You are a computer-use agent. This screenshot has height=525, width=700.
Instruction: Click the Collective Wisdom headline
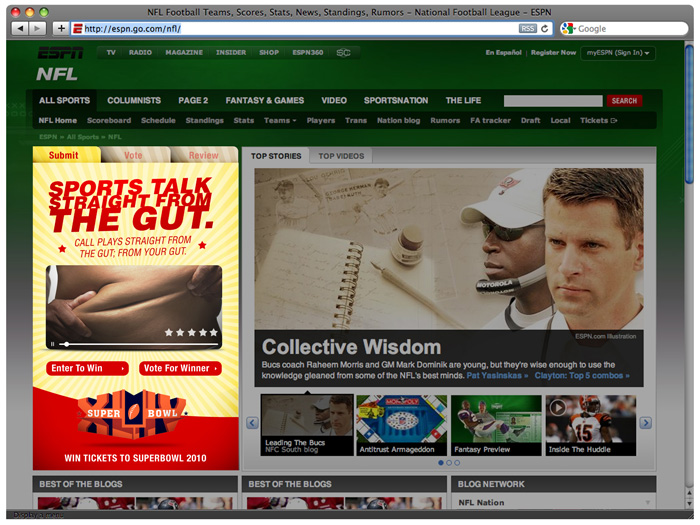351,347
